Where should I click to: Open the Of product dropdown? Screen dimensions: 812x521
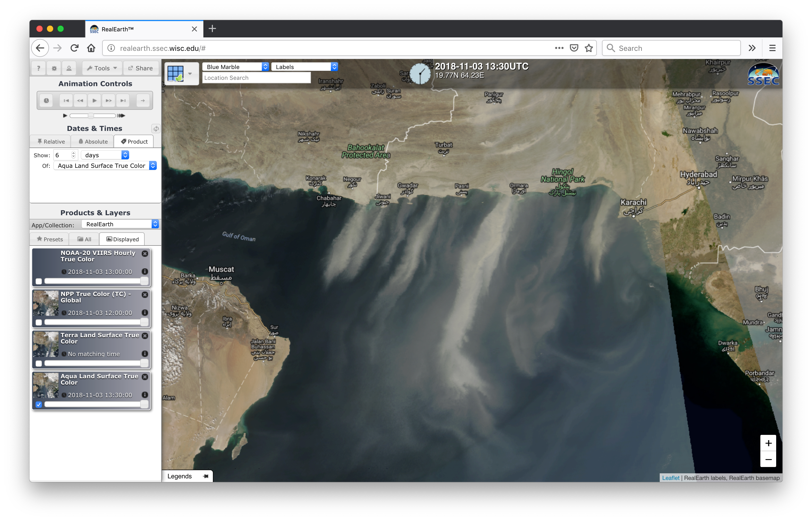[x=105, y=165]
